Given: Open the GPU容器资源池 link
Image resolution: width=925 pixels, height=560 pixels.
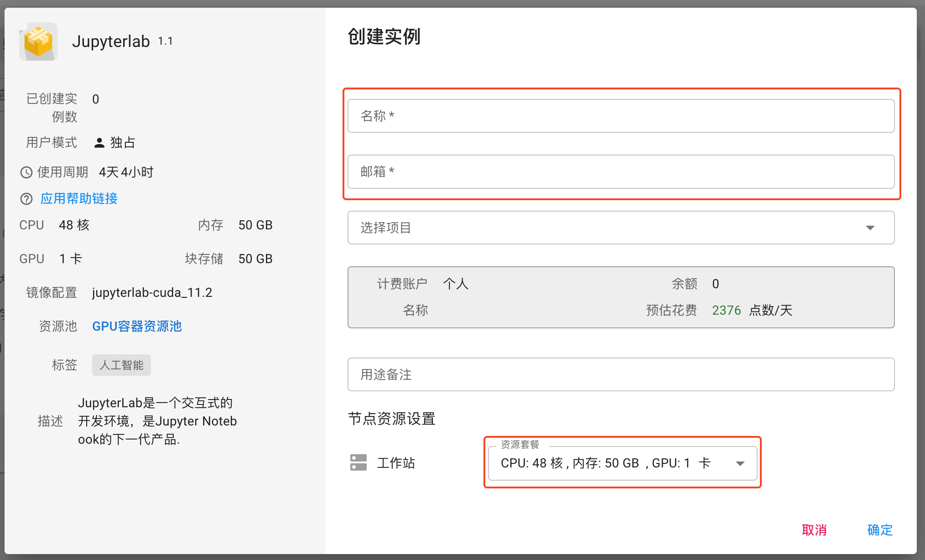Looking at the screenshot, I should pos(137,326).
